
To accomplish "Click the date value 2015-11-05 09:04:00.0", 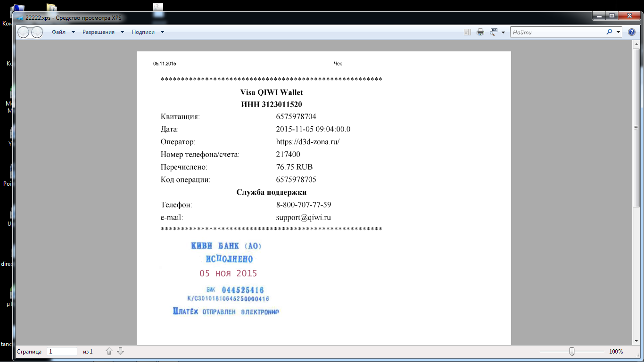I will [x=313, y=129].
